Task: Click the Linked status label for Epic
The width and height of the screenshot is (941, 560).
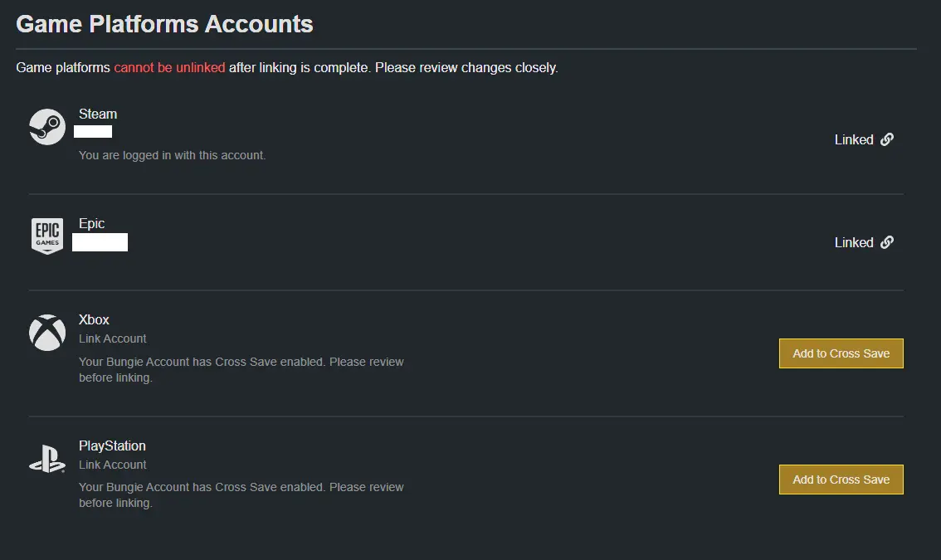Action: (854, 242)
